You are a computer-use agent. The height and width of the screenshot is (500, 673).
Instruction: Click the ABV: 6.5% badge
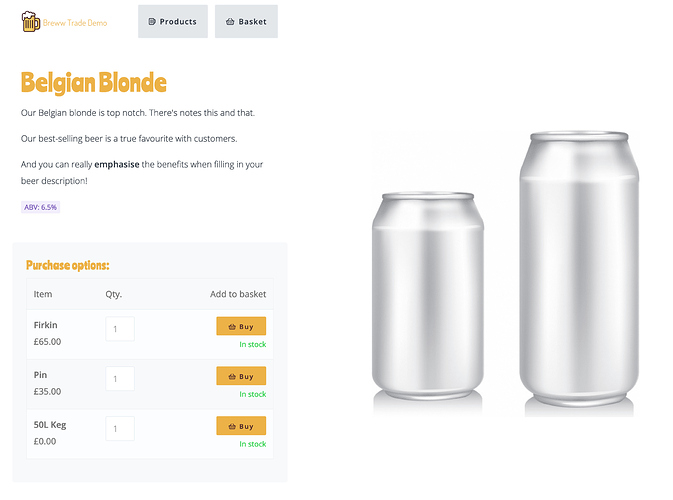tap(40, 207)
